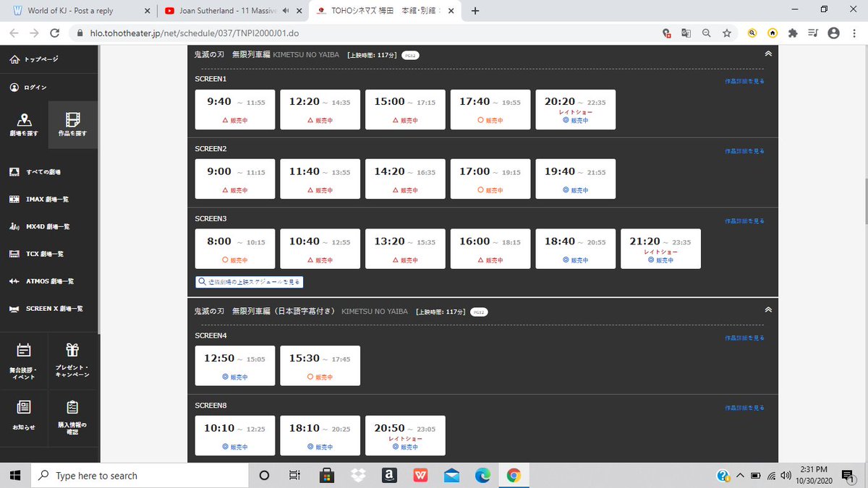The width and height of the screenshot is (868, 488).
Task: Select SCREEN1 9:40 showtime
Action: point(235,110)
